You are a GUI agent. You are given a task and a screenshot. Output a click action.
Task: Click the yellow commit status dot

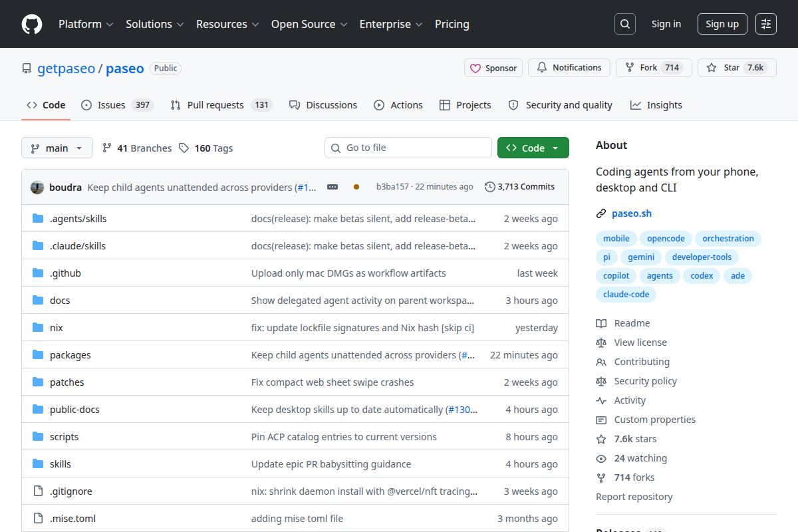coord(356,187)
